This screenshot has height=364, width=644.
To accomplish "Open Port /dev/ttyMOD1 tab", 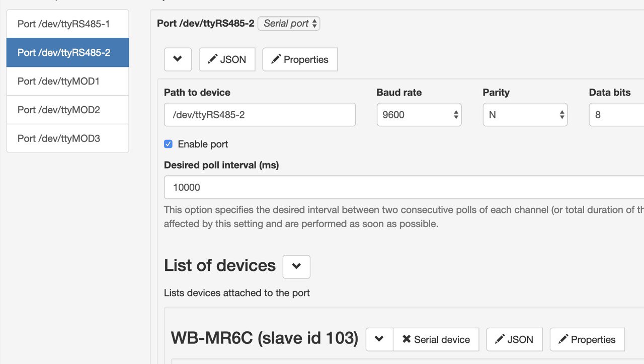I will pos(68,81).
